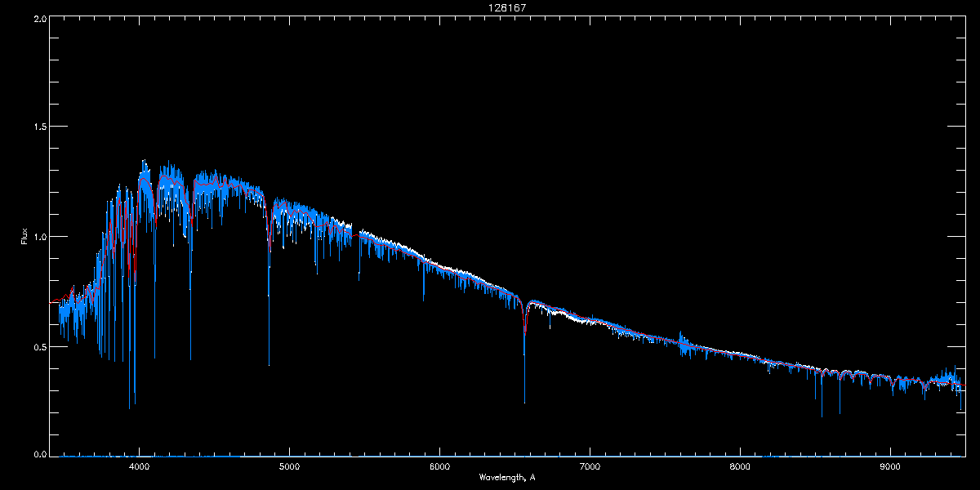Click the 9000 wavelength tick label
Viewport: 980px width, 490px height.
click(x=890, y=466)
